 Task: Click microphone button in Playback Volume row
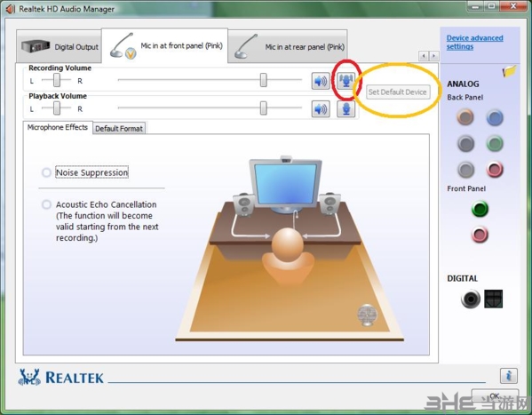click(346, 109)
